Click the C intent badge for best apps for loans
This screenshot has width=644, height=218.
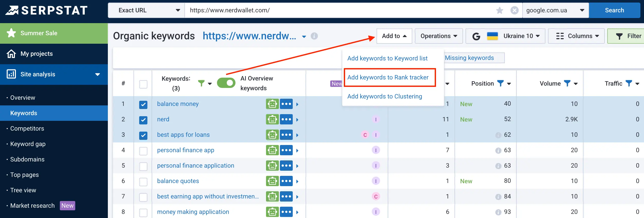[365, 135]
